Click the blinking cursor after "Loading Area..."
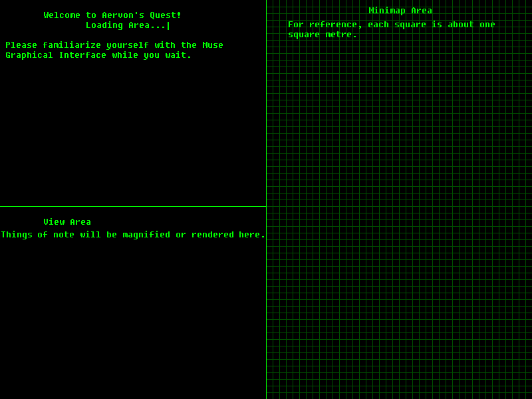This screenshot has width=532, height=399. pyautogui.click(x=168, y=26)
